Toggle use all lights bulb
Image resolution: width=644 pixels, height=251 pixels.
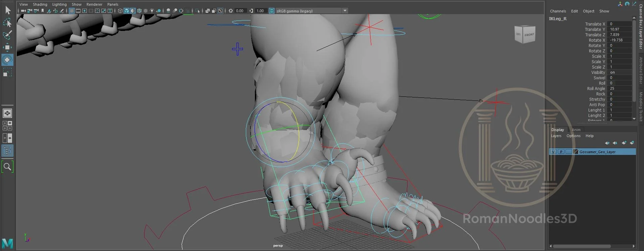pos(152,11)
